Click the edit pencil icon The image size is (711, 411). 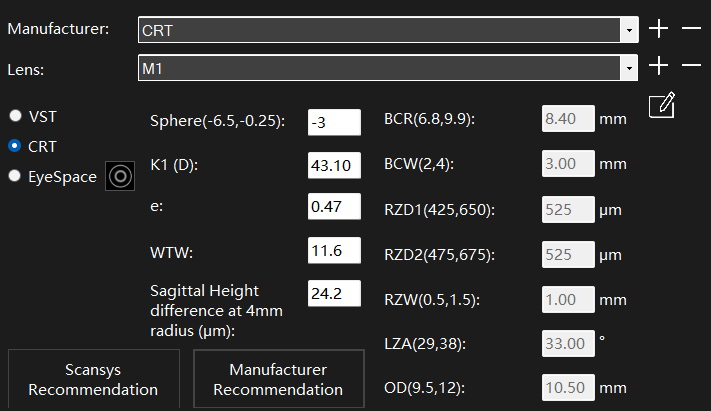662,105
